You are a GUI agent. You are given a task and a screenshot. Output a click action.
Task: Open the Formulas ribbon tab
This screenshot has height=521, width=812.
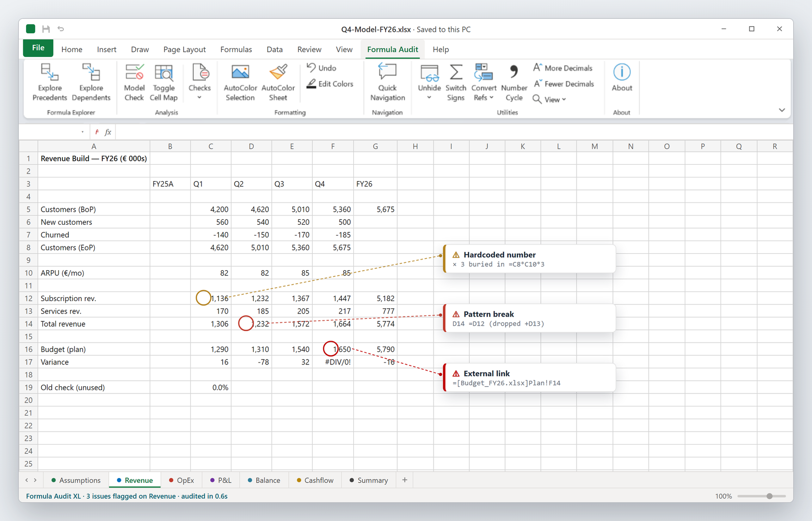tap(236, 49)
